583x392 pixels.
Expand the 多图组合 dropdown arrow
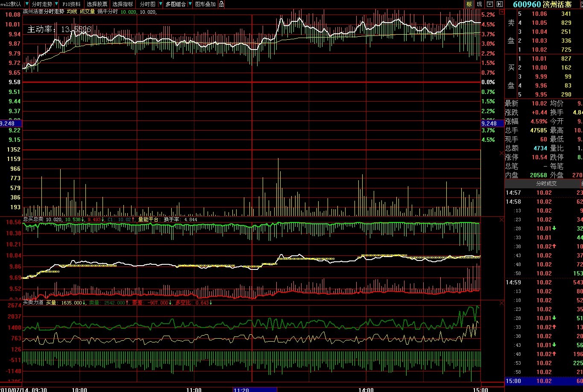click(x=190, y=4)
